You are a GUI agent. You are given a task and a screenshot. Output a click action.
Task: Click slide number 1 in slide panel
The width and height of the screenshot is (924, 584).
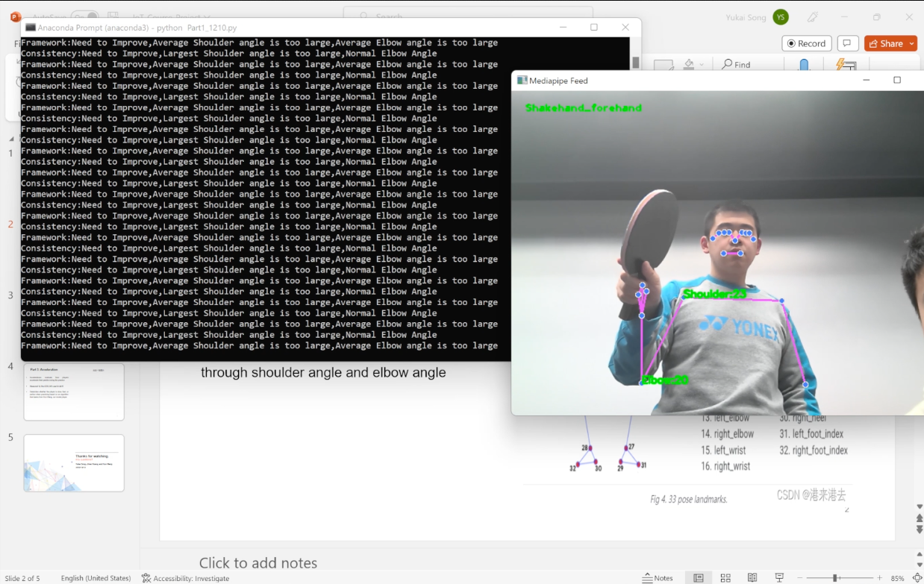coord(10,154)
